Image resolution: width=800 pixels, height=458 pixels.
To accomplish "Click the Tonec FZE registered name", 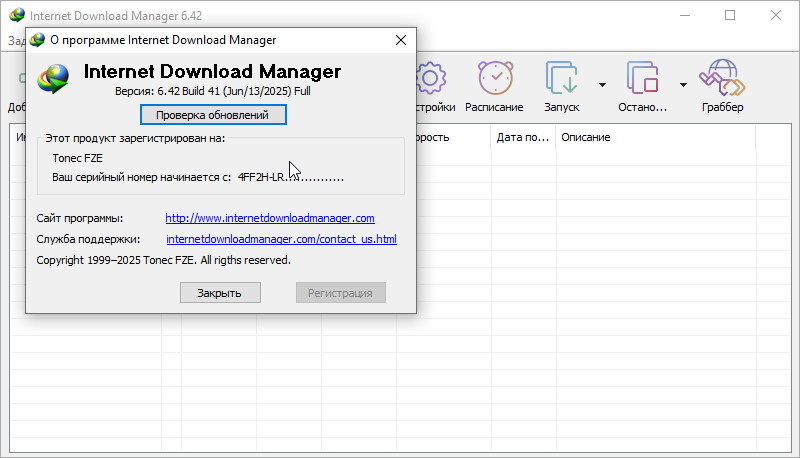I will (78, 158).
